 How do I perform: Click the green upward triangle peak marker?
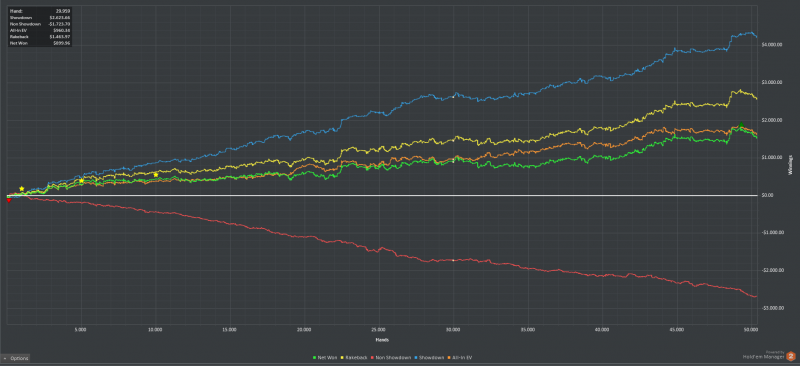(x=741, y=125)
